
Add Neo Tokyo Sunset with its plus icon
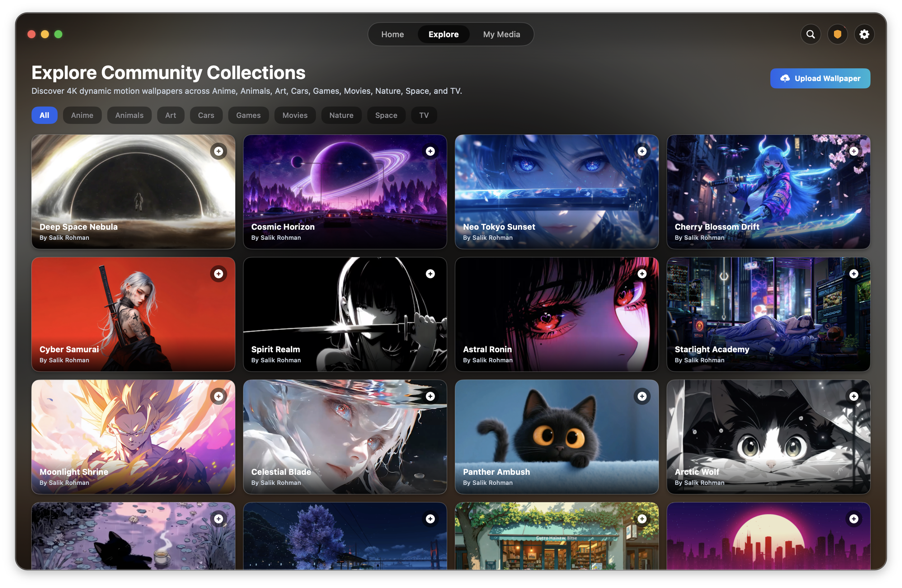tap(642, 151)
